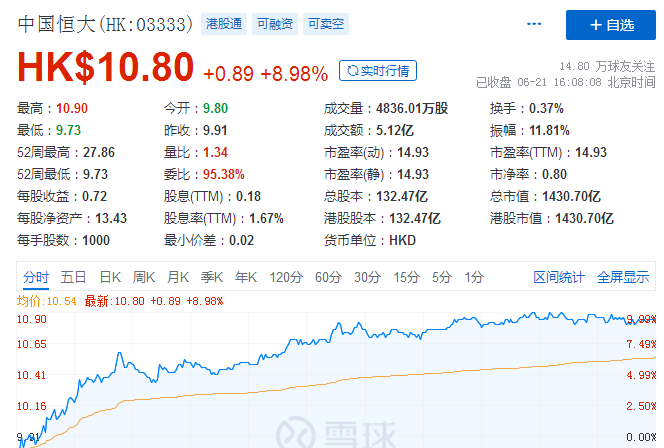Click the 今开 value 9.80
The height and width of the screenshot is (448, 664).
216,108
